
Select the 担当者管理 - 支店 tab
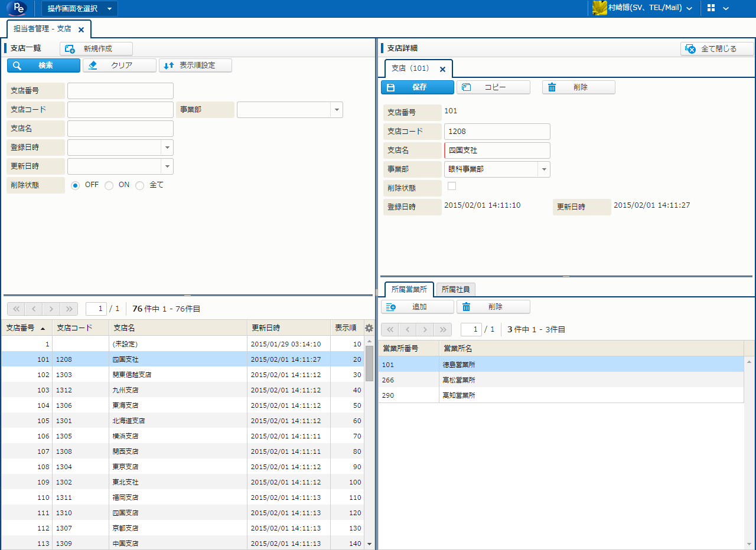pyautogui.click(x=43, y=29)
